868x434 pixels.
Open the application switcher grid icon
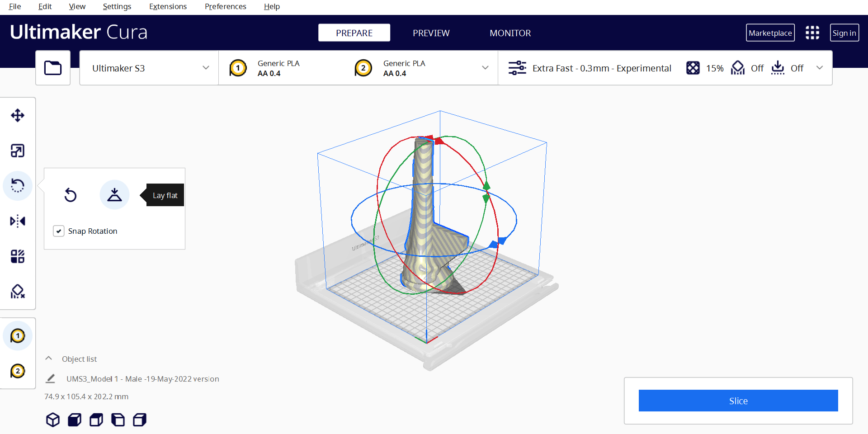tap(812, 33)
